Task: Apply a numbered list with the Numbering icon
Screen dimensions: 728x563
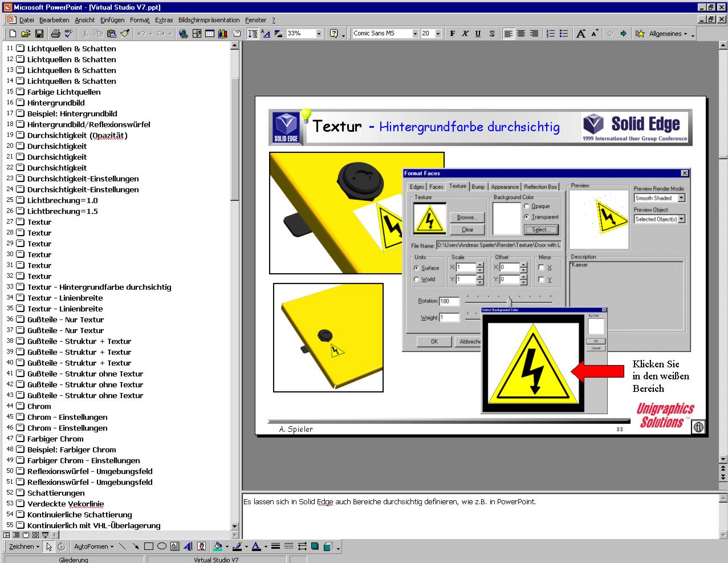Action: click(x=551, y=34)
